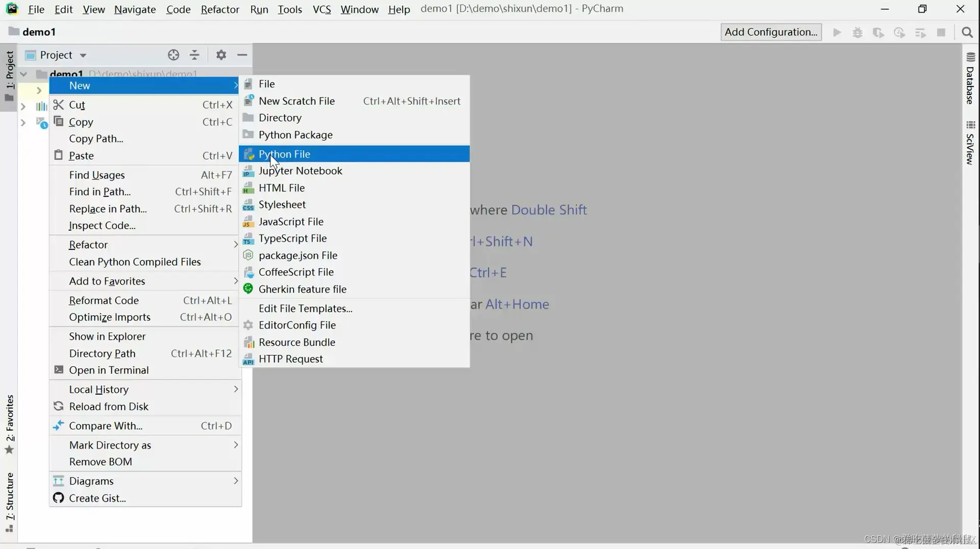Expand Mark Directory as submenu

(x=145, y=445)
